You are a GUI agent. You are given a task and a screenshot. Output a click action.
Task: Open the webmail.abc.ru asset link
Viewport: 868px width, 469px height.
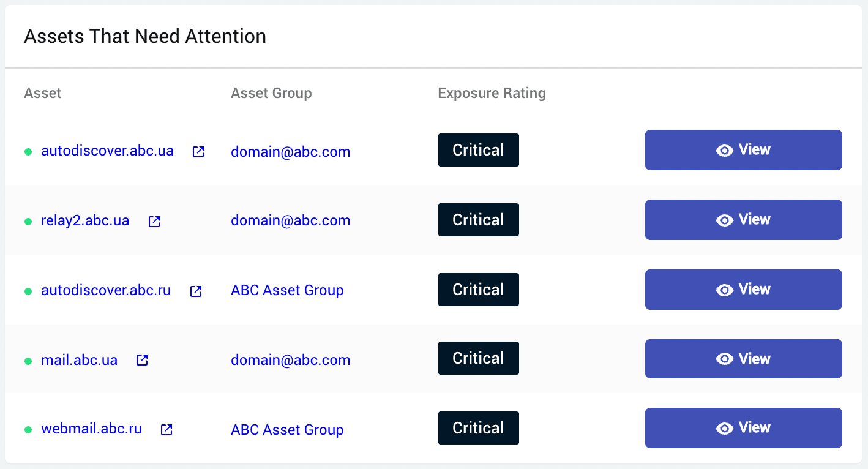[x=91, y=429]
